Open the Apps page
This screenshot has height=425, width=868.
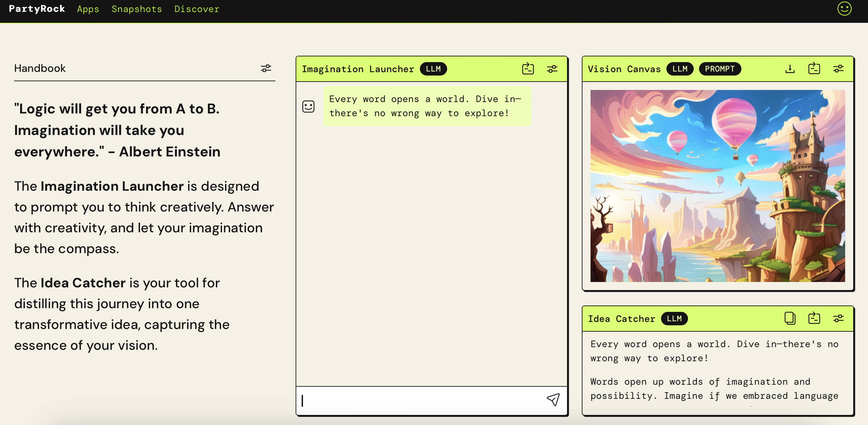[88, 9]
